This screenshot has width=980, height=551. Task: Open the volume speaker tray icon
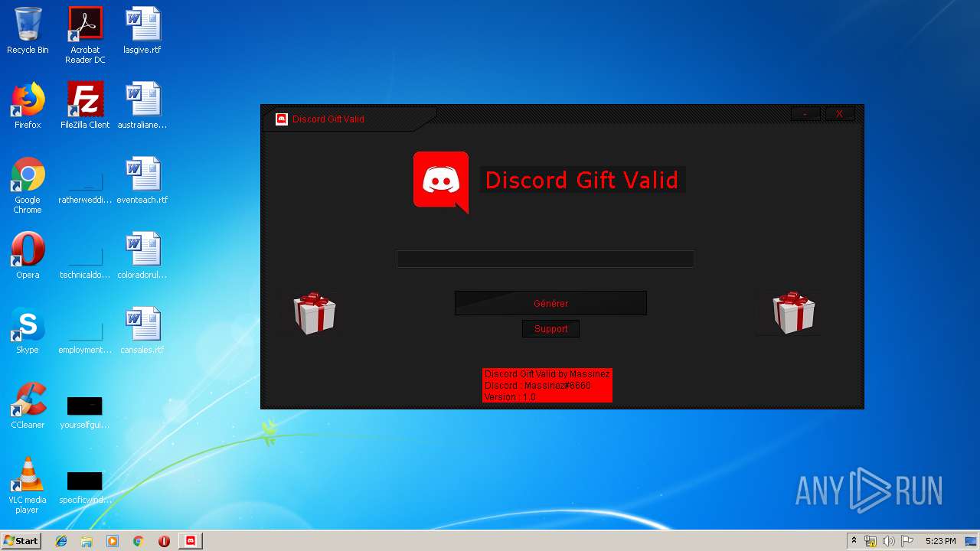[889, 541]
